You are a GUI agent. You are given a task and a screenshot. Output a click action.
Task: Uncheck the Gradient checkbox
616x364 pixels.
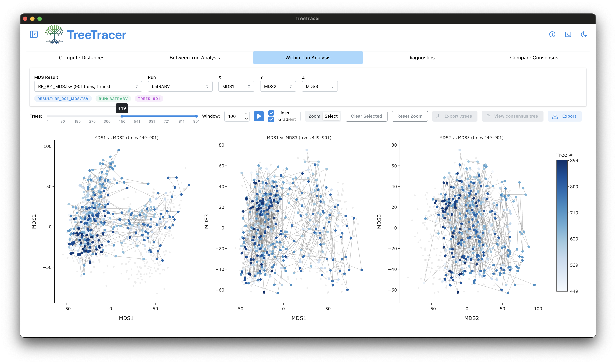click(271, 119)
